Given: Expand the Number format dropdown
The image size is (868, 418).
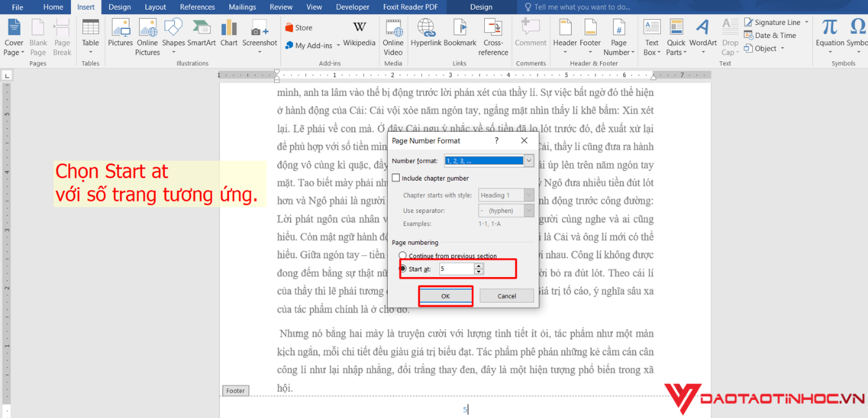Looking at the screenshot, I should tap(529, 161).
